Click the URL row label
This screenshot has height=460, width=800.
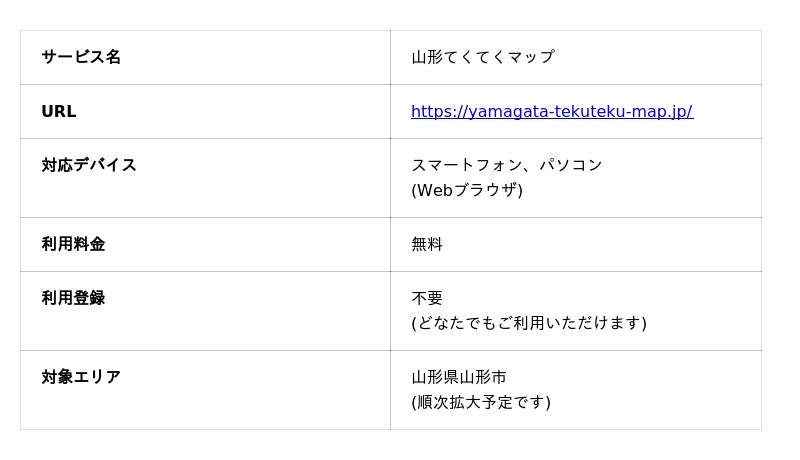click(59, 112)
